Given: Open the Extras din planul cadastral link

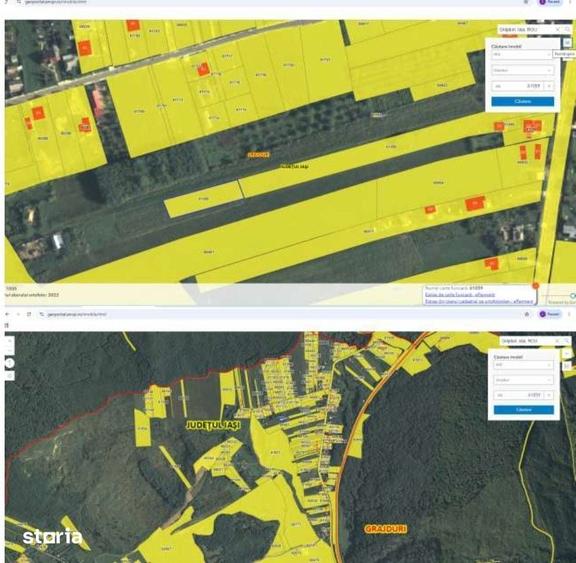Looking at the screenshot, I should [x=479, y=301].
